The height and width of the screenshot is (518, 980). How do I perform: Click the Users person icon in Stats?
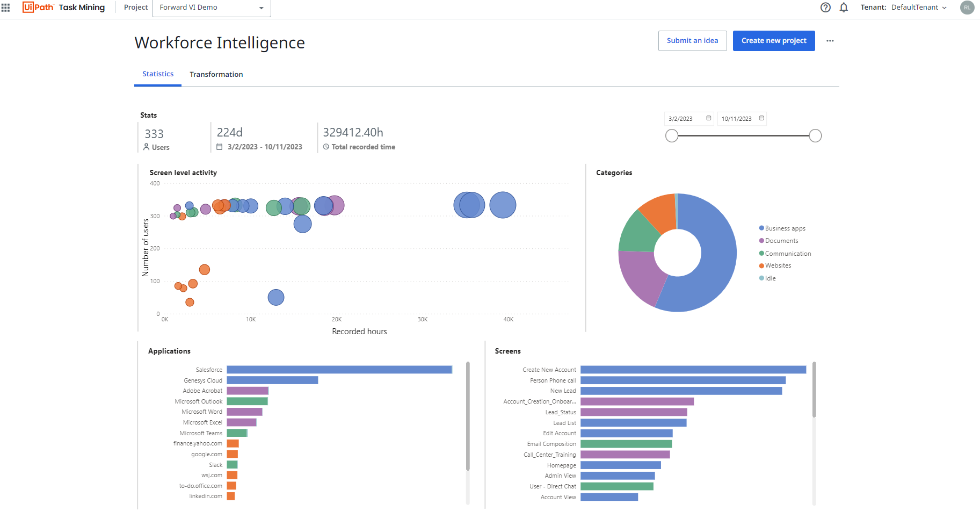click(x=147, y=147)
